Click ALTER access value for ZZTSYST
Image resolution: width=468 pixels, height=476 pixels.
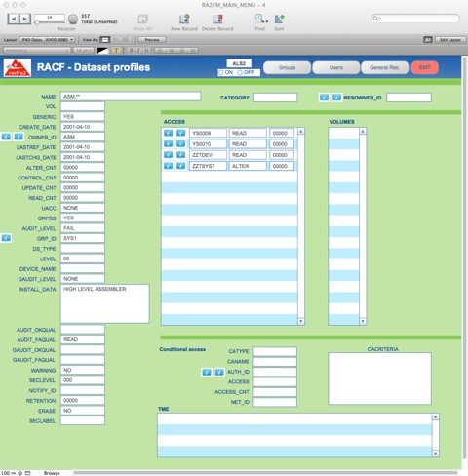[x=248, y=166]
